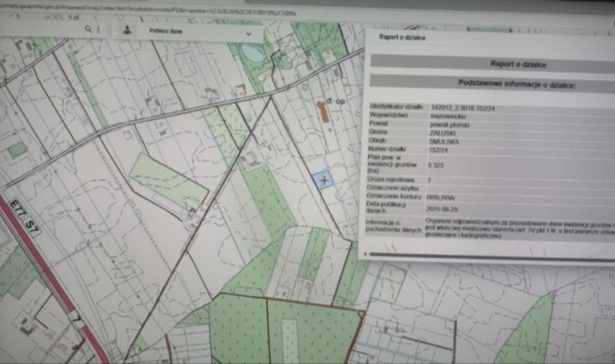Image resolution: width=615 pixels, height=364 pixels.
Task: Click the Pobierz dane download icon
Action: 127,30
